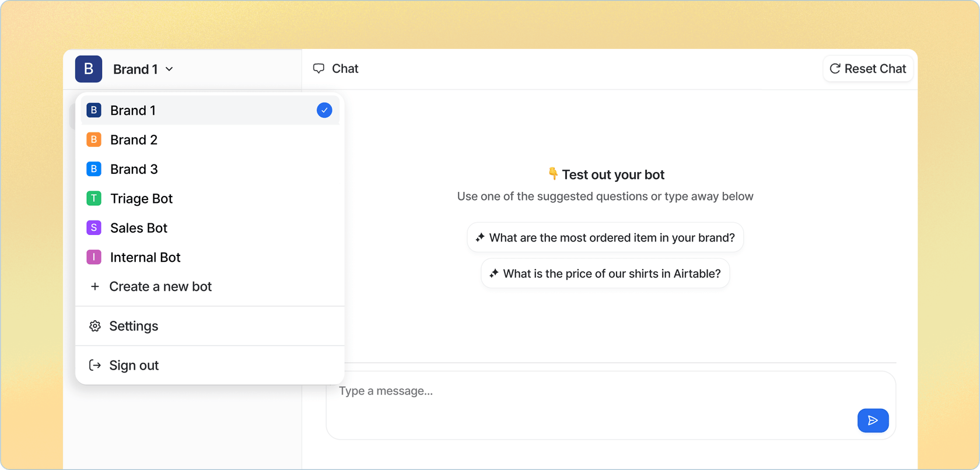Select Create a new bot option
980x470 pixels.
click(x=160, y=287)
